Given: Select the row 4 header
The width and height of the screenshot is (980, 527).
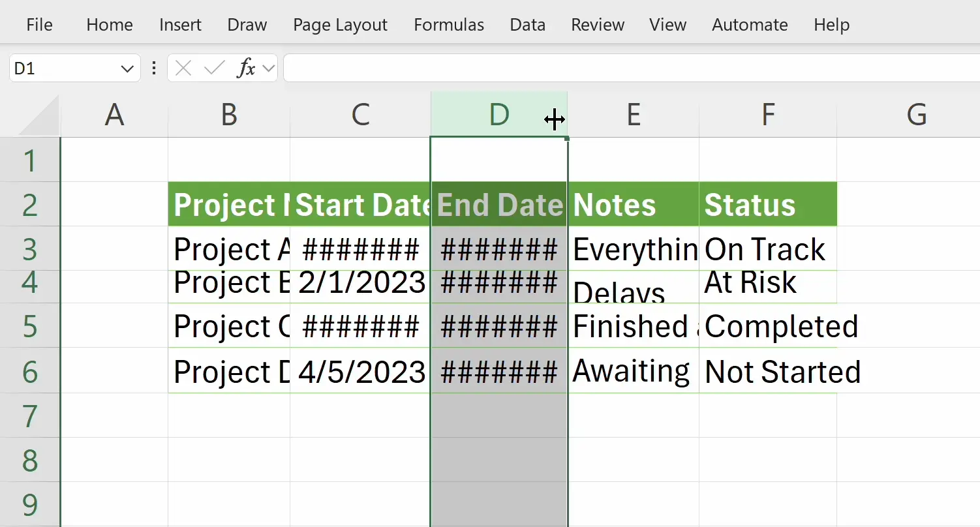Looking at the screenshot, I should click(30, 282).
